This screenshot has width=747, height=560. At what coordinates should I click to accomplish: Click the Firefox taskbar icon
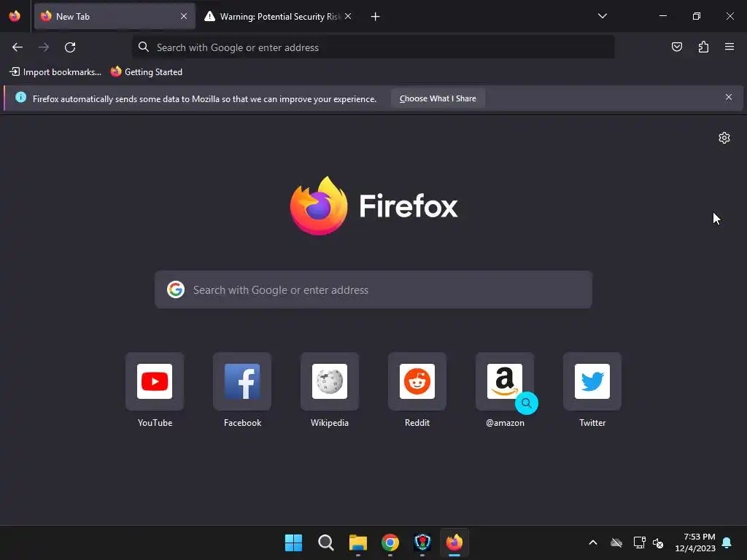454,542
